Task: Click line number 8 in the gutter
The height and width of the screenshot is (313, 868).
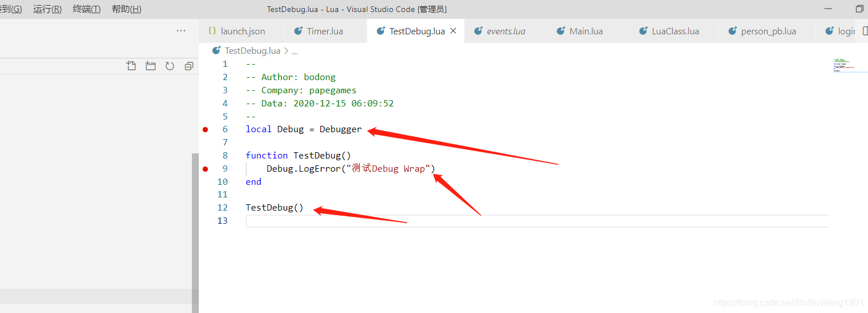Action: pos(225,155)
